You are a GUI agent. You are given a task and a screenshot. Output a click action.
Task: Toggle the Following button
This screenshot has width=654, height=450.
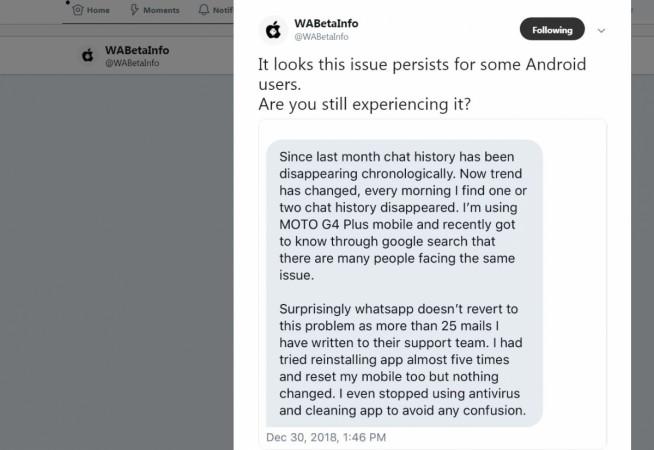(x=552, y=30)
